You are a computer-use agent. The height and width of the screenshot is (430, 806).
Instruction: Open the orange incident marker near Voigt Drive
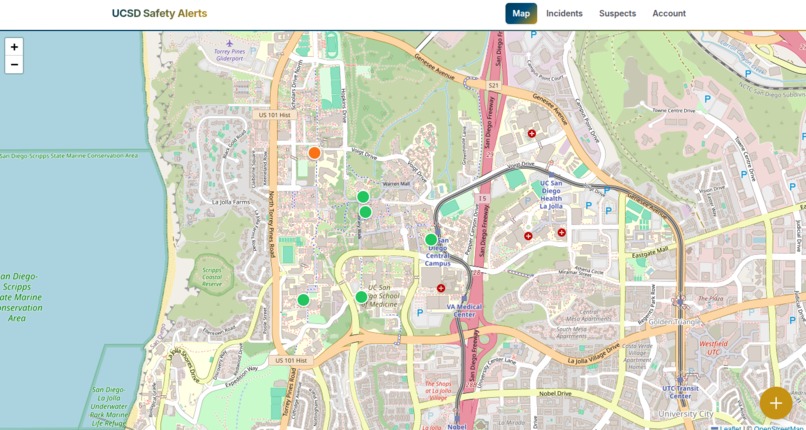tap(315, 153)
